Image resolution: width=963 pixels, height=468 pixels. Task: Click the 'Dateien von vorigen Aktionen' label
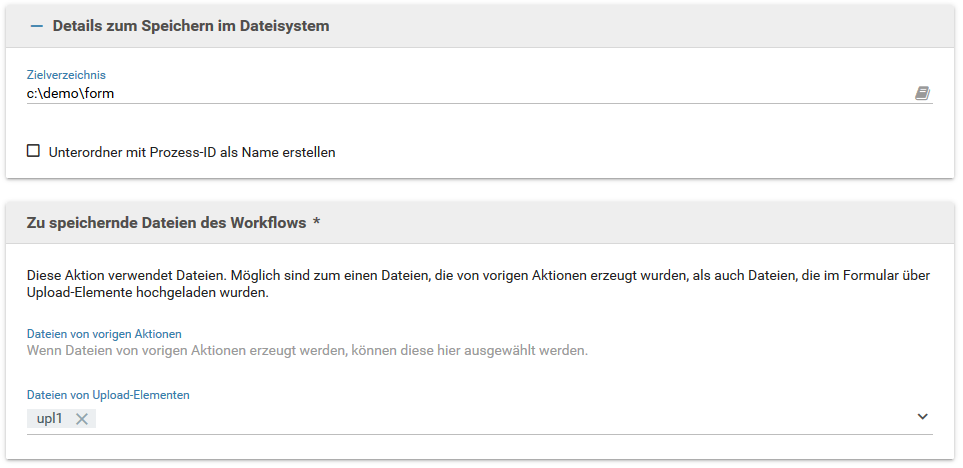point(104,333)
